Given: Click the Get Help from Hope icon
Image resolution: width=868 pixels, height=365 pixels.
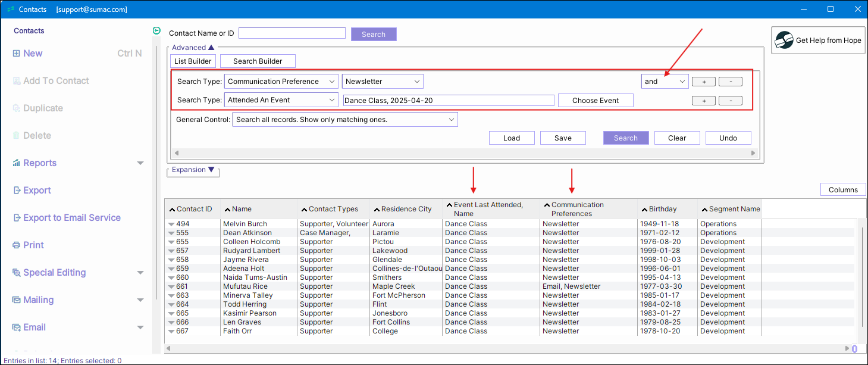Looking at the screenshot, I should tap(785, 40).
